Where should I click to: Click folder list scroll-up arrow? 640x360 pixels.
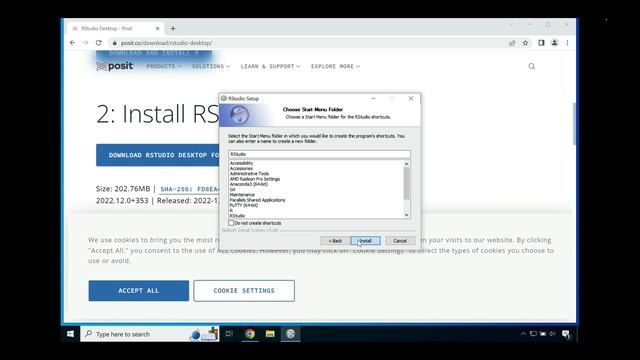pos(407,164)
